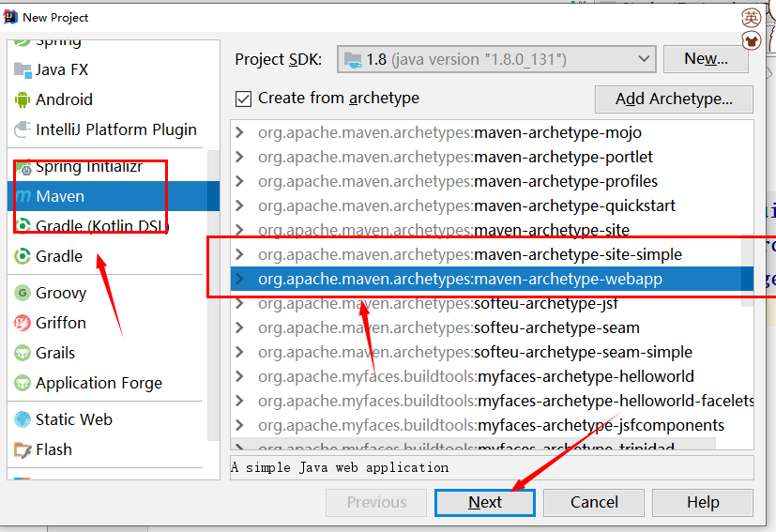Click the input method 英 icon

[752, 18]
